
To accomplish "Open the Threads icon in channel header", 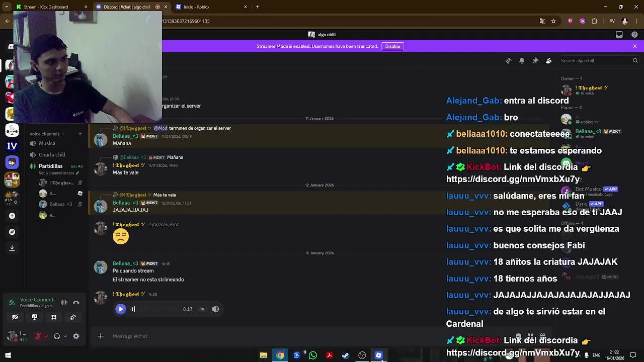I will tap(508, 61).
